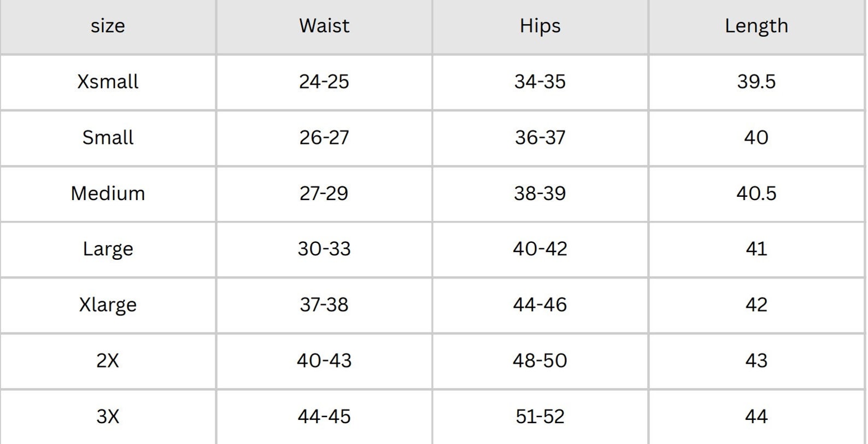
Task: Select waist value 44-45
Action: click(x=324, y=416)
